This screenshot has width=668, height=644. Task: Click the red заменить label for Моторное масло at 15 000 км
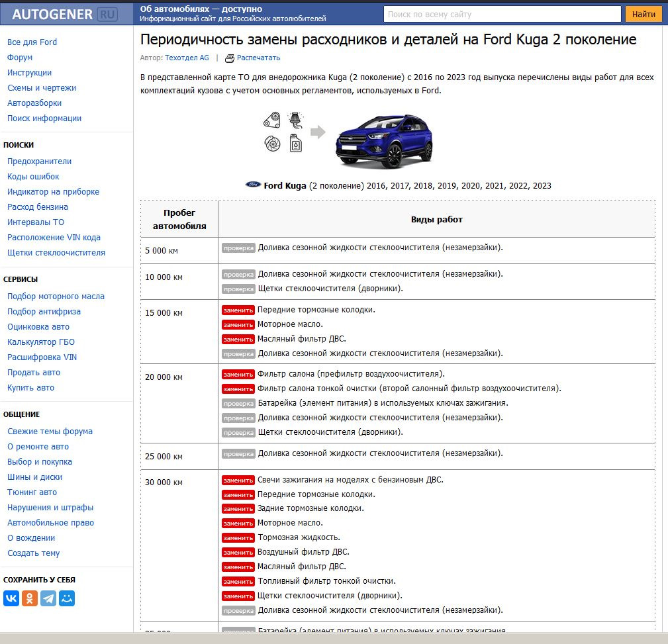click(238, 324)
